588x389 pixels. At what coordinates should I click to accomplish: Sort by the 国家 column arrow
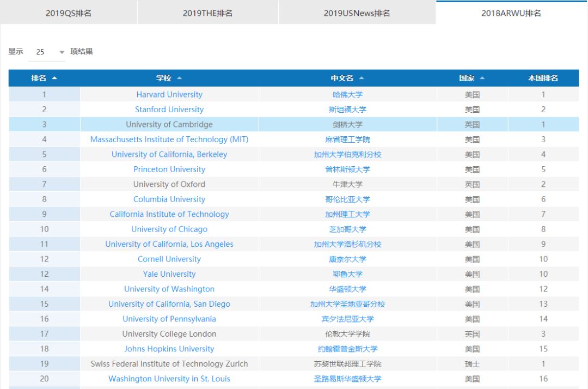point(482,78)
